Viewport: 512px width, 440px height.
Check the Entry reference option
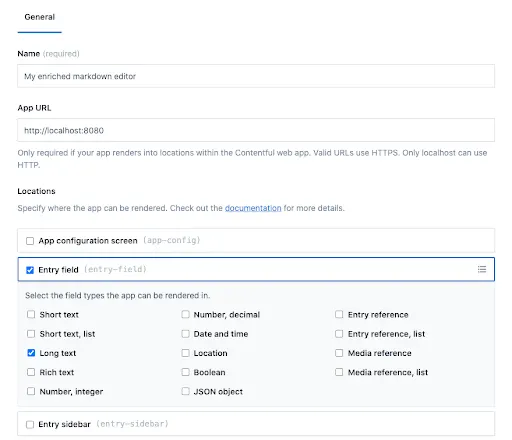click(x=339, y=315)
